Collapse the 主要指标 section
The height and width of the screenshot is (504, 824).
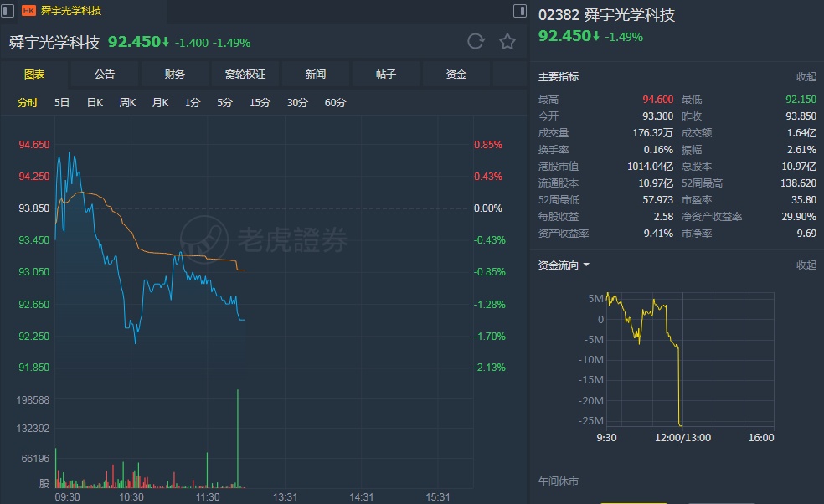[806, 77]
